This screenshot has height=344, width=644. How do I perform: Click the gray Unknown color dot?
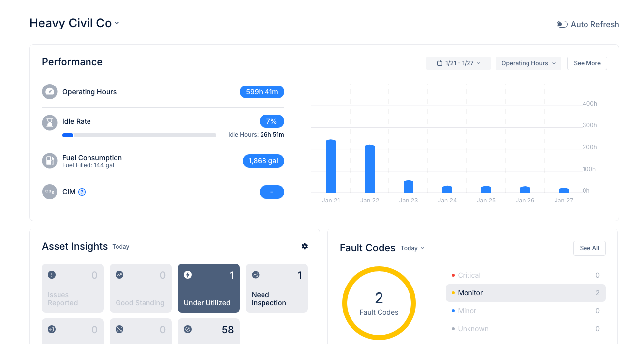tap(453, 329)
